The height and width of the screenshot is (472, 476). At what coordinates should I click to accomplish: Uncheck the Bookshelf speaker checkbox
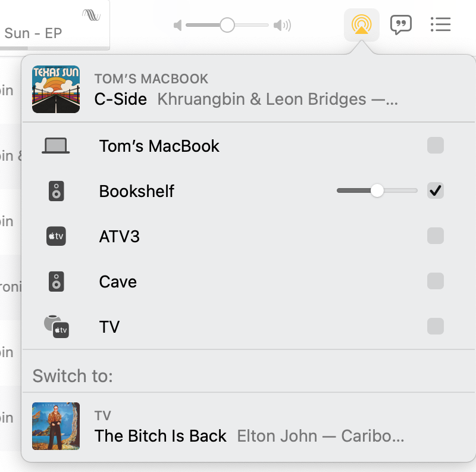(x=436, y=191)
